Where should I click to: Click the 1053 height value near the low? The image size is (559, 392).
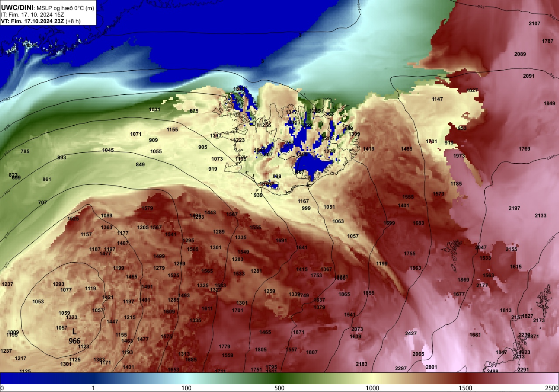[38, 302]
